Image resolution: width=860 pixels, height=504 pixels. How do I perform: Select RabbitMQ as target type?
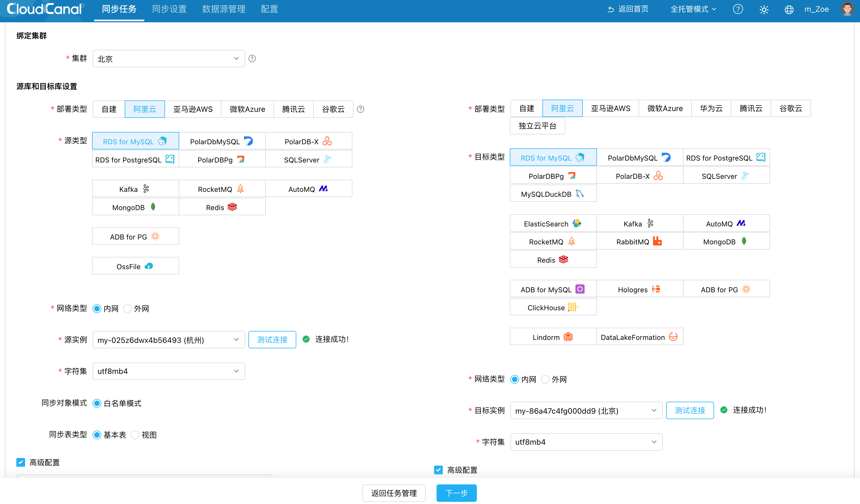click(x=639, y=241)
